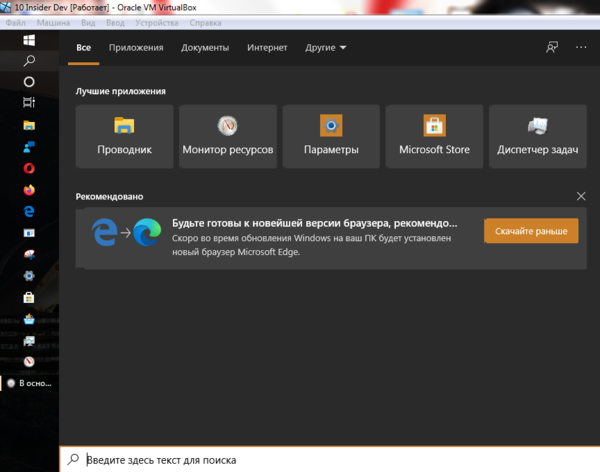Open the 'Microsoft Store' app tile
This screenshot has width=600, height=472.
click(x=434, y=136)
